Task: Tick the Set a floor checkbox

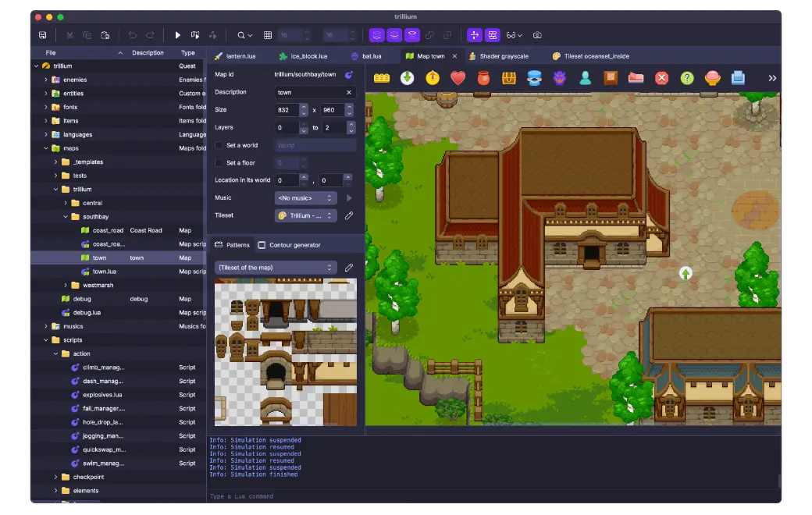Action: 219,163
